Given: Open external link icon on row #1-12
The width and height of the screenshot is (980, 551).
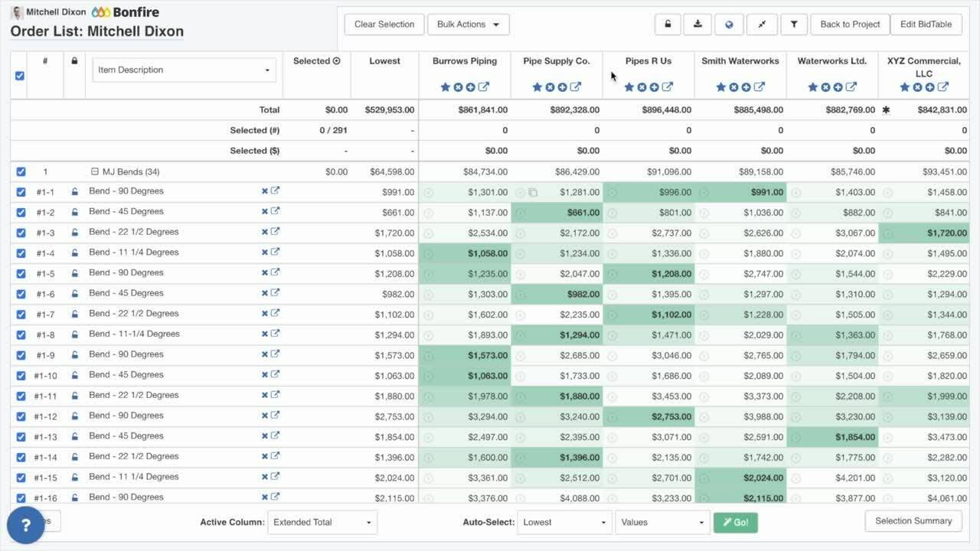Looking at the screenshot, I should pyautogui.click(x=275, y=415).
